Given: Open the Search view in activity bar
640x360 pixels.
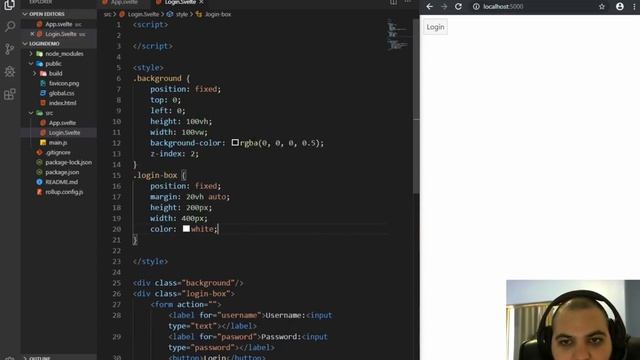Looking at the screenshot, I should point(9,27).
